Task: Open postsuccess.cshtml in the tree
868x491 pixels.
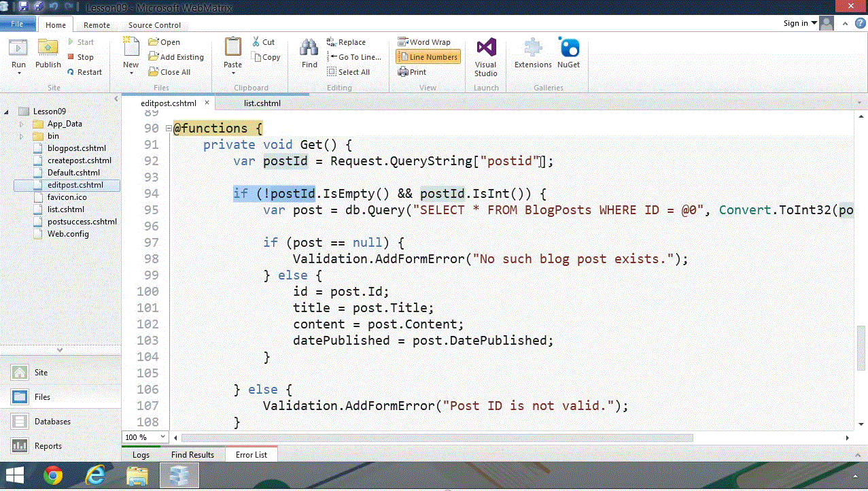Action: 82,222
